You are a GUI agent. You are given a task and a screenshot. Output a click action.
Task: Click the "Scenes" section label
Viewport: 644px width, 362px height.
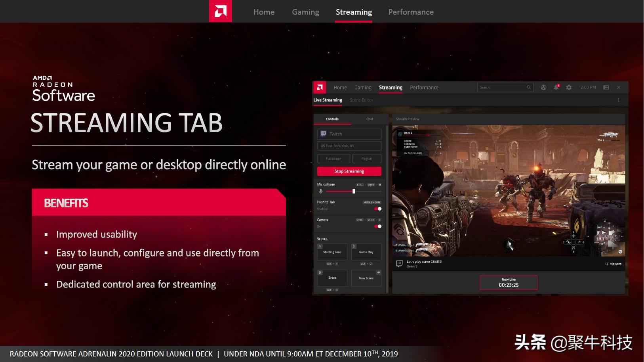point(322,239)
